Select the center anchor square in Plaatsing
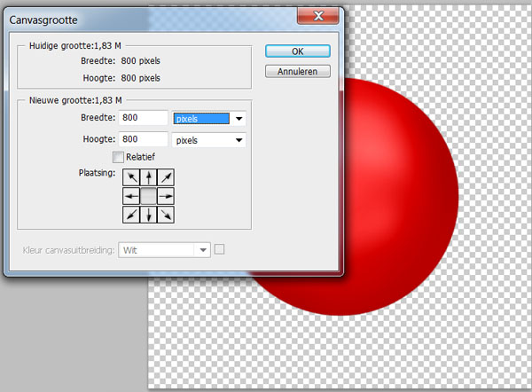Image resolution: width=532 pixels, height=392 pixels. pos(148,196)
